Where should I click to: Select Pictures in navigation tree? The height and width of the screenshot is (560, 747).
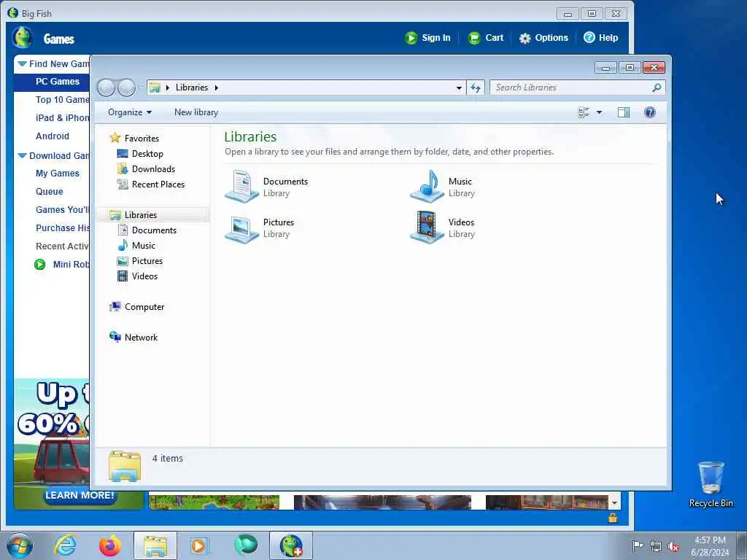click(147, 261)
